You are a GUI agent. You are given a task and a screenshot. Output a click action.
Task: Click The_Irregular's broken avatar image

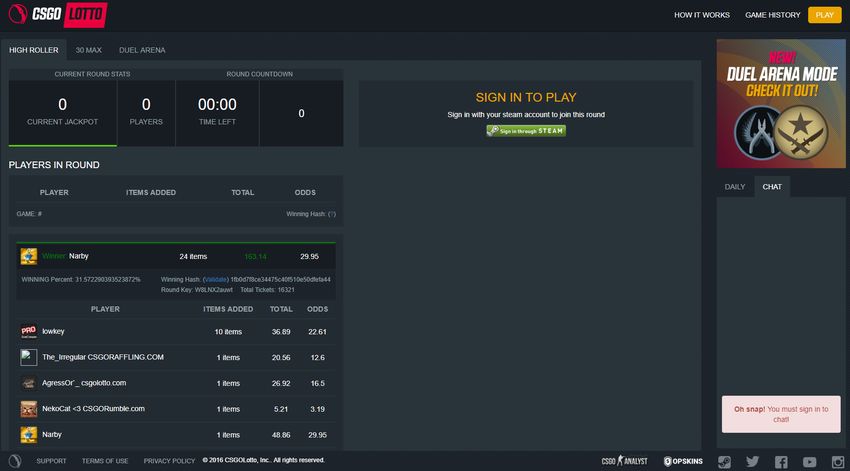29,357
